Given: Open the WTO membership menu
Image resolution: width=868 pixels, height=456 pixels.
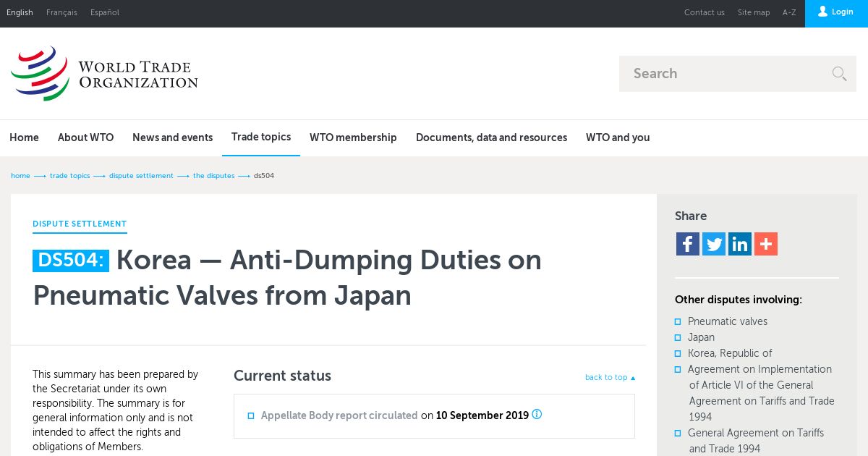Looking at the screenshot, I should 353,138.
